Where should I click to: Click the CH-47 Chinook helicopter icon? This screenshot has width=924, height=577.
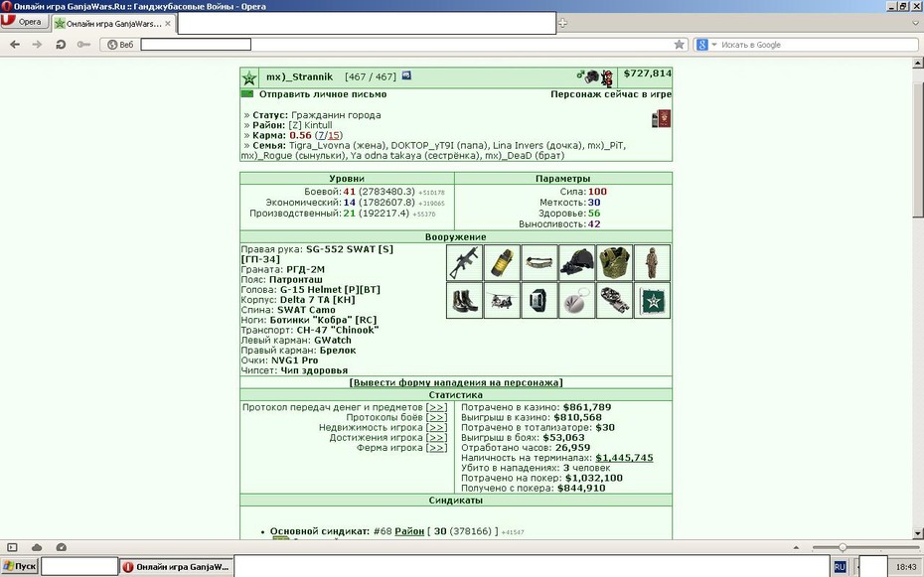click(502, 300)
